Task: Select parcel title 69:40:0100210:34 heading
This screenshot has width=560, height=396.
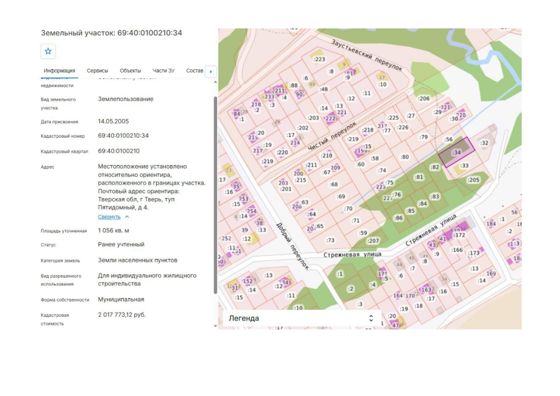Action: [x=111, y=33]
